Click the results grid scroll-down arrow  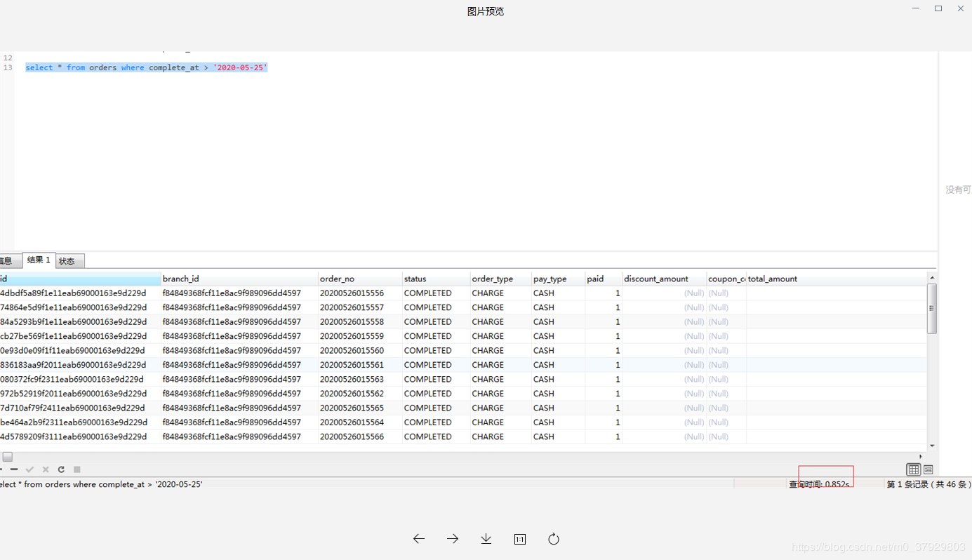(932, 446)
